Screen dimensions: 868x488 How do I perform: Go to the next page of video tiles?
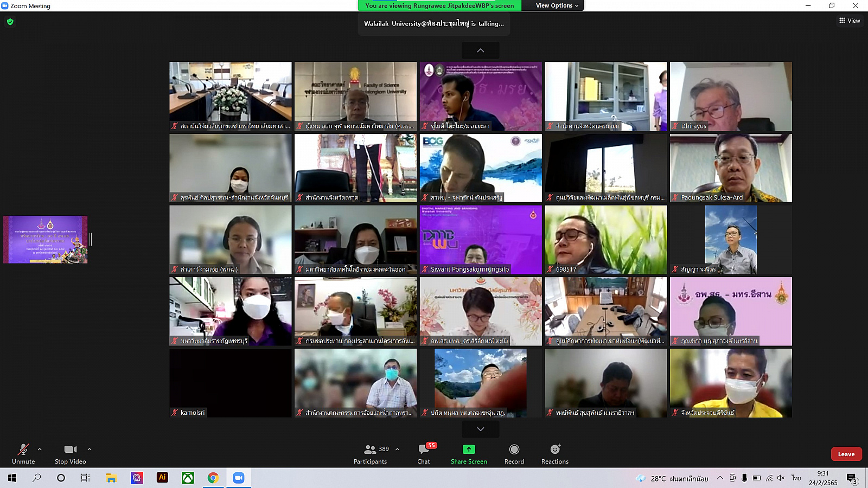[481, 429]
